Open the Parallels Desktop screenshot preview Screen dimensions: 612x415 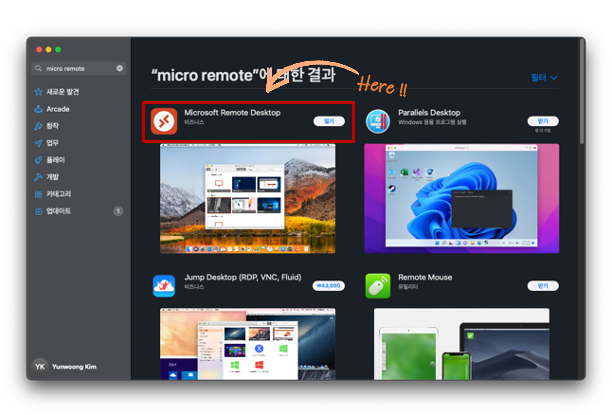pos(461,198)
